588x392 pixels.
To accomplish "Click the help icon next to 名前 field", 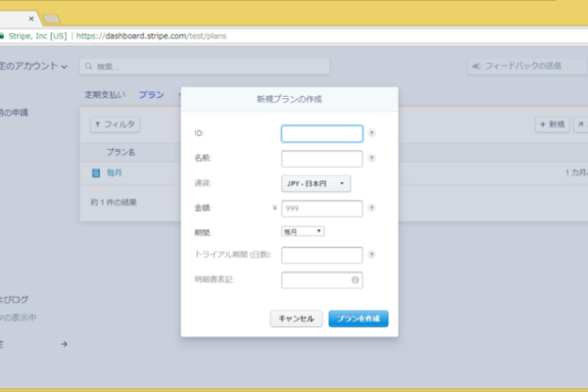I will point(372,158).
